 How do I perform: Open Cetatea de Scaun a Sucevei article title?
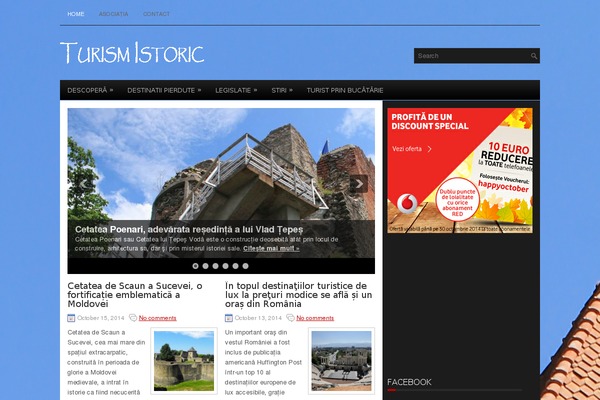pyautogui.click(x=135, y=295)
